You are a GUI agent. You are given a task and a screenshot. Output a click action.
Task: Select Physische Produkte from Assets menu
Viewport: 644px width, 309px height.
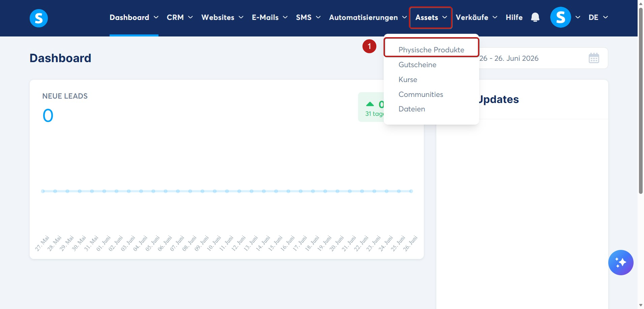(431, 50)
